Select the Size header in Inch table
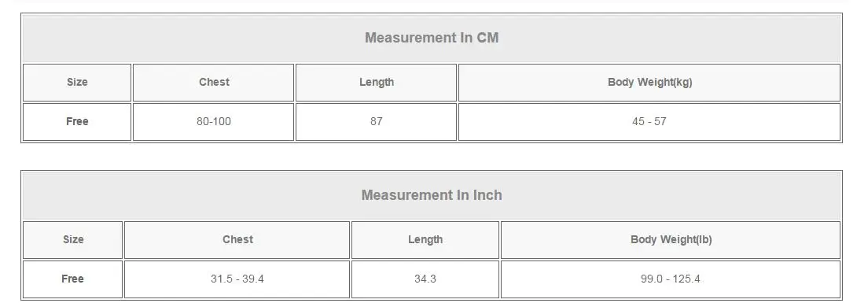The height and width of the screenshot is (303, 868). point(72,240)
